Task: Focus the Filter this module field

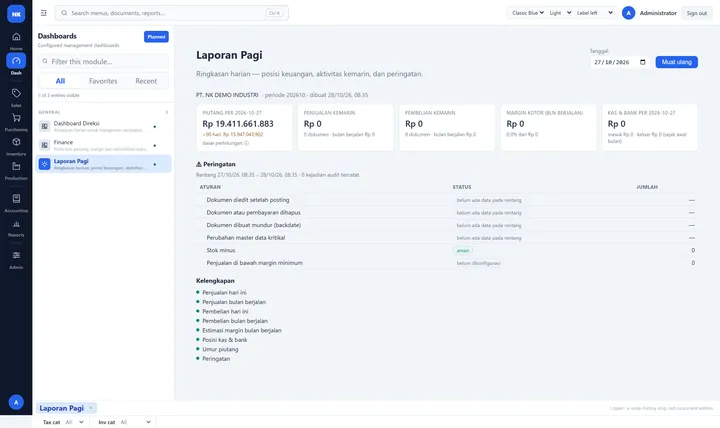Action: point(103,61)
